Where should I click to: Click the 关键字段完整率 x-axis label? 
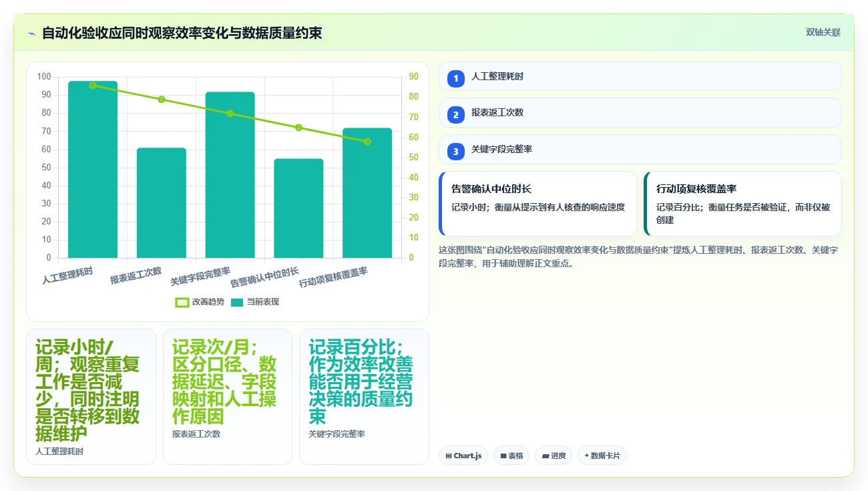pyautogui.click(x=200, y=277)
